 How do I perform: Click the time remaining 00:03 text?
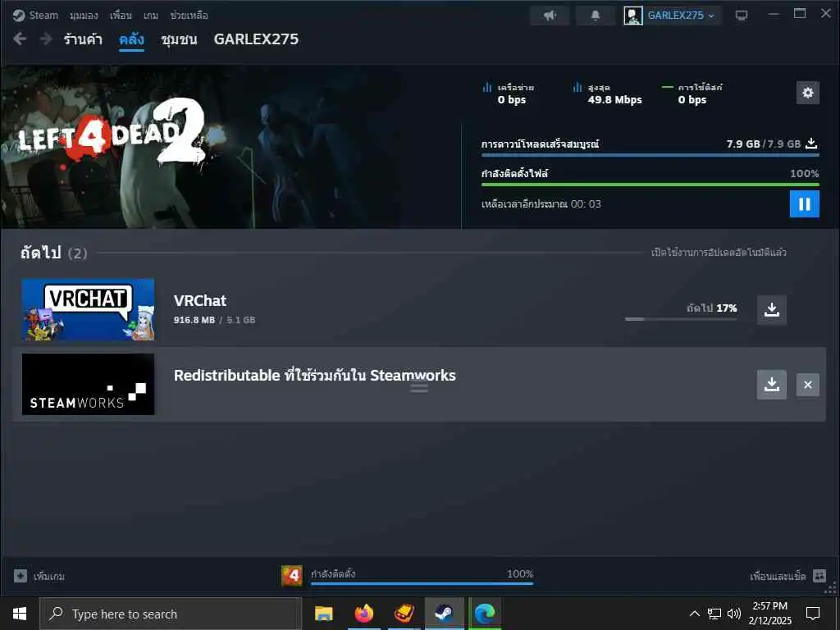point(541,203)
